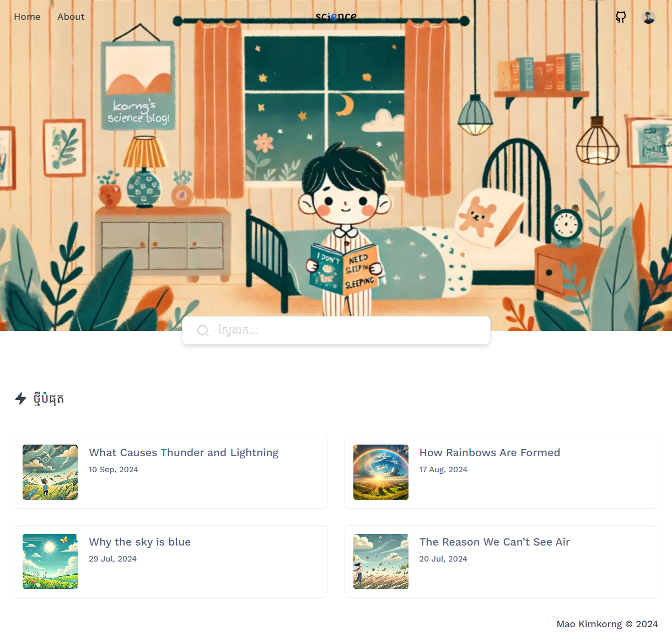Read What Causes Thunder and Lightning
Viewport: 672px width, 636px height.
[x=184, y=452]
